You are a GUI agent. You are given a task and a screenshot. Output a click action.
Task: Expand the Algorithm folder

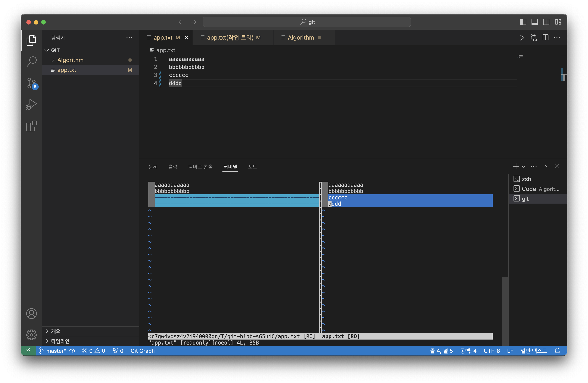[x=70, y=60]
